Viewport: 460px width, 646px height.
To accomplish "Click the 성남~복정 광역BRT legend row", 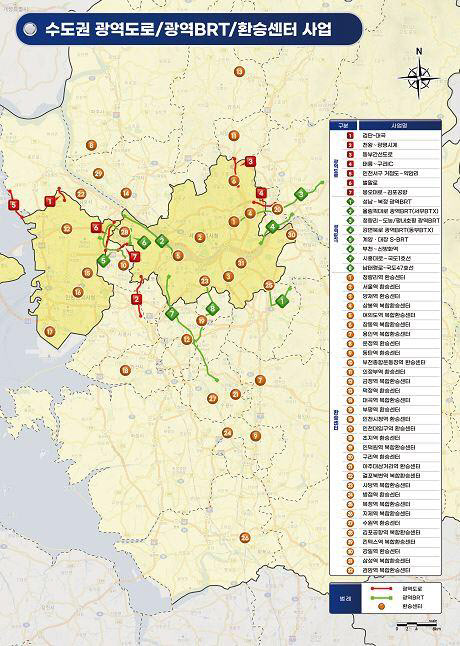I will (392, 202).
